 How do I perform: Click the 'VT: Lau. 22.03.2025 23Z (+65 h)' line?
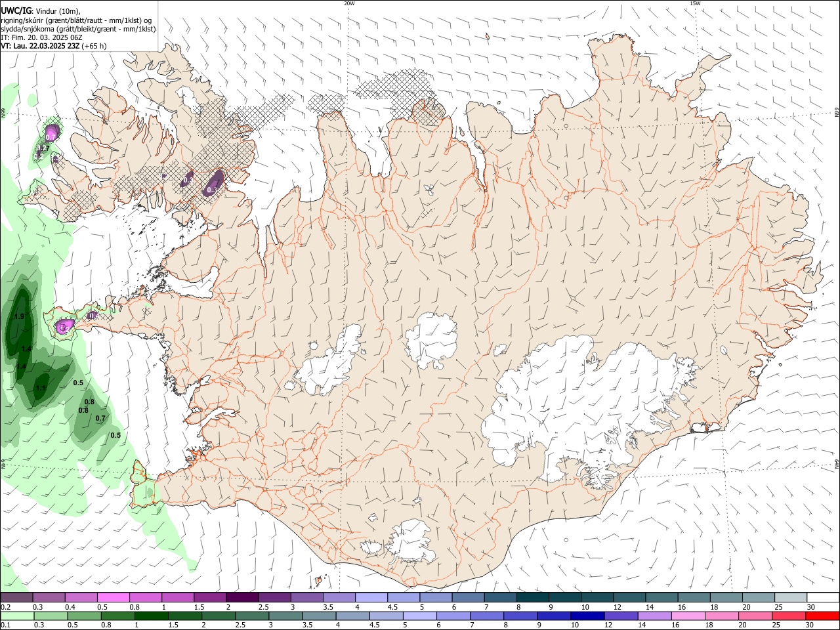[53, 46]
